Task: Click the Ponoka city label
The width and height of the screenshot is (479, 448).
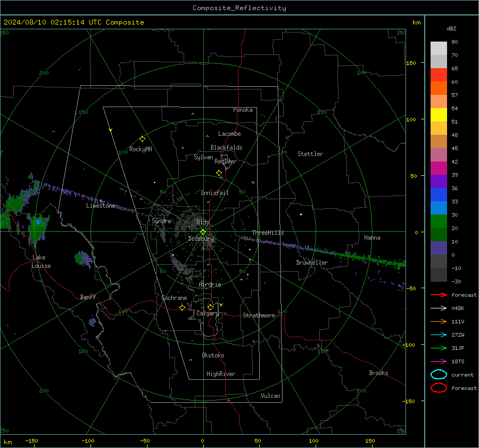Action: 243,110
